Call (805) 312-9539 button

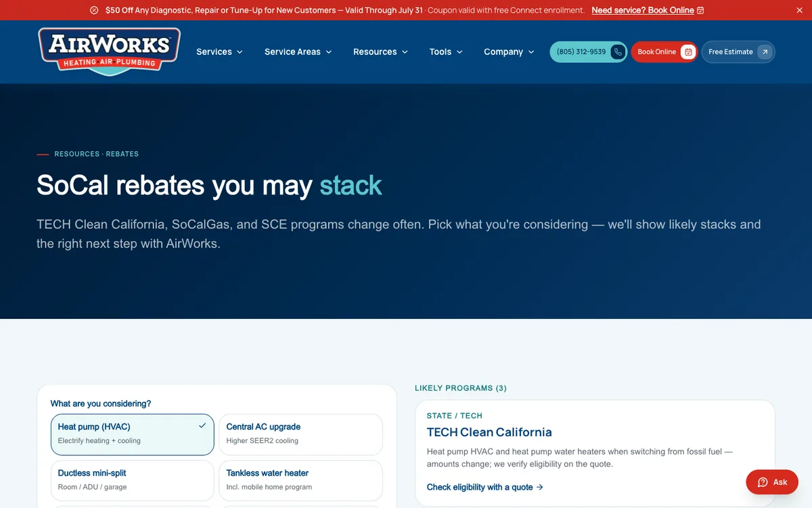pos(589,52)
